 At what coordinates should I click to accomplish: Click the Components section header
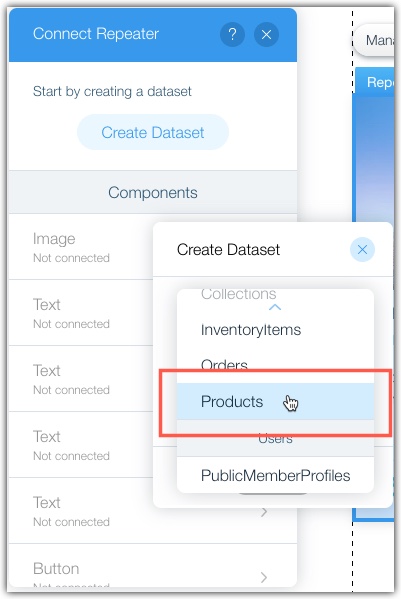[x=153, y=192]
